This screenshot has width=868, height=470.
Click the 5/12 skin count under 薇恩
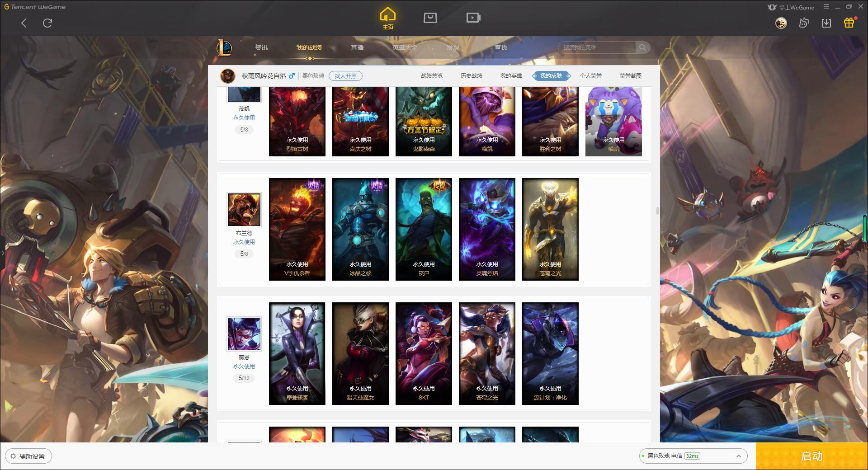(244, 378)
